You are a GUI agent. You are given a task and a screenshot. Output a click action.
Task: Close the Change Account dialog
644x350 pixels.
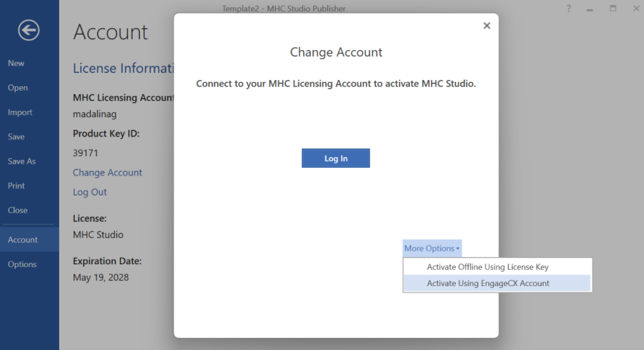click(486, 25)
